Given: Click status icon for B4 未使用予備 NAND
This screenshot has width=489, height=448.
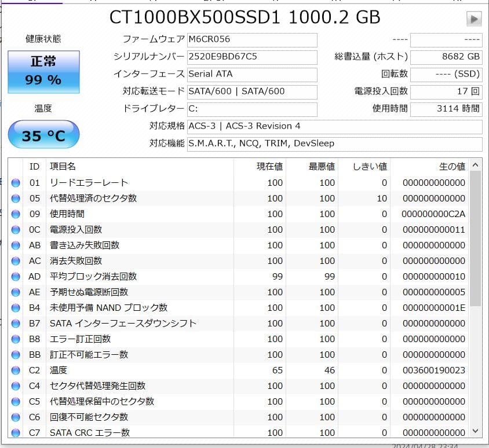Looking at the screenshot, I should click(x=16, y=308).
